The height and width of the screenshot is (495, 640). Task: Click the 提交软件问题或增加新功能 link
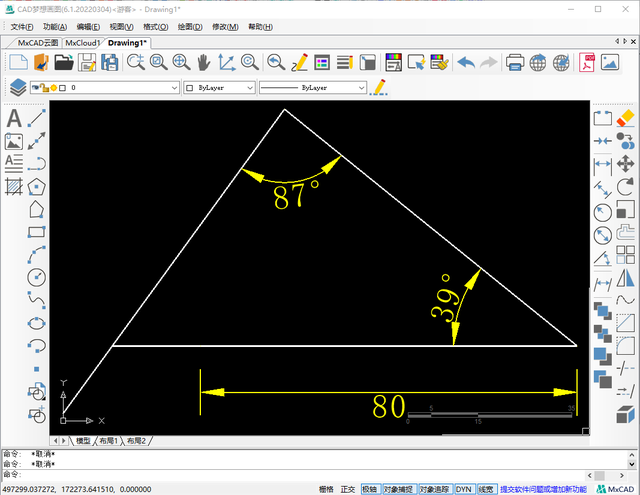coord(543,489)
